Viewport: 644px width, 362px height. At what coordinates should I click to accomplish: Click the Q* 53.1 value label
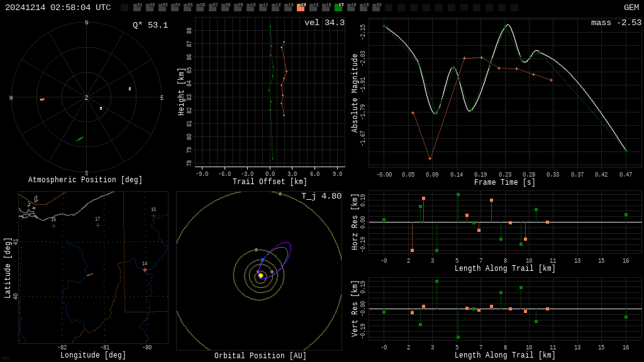click(x=150, y=25)
